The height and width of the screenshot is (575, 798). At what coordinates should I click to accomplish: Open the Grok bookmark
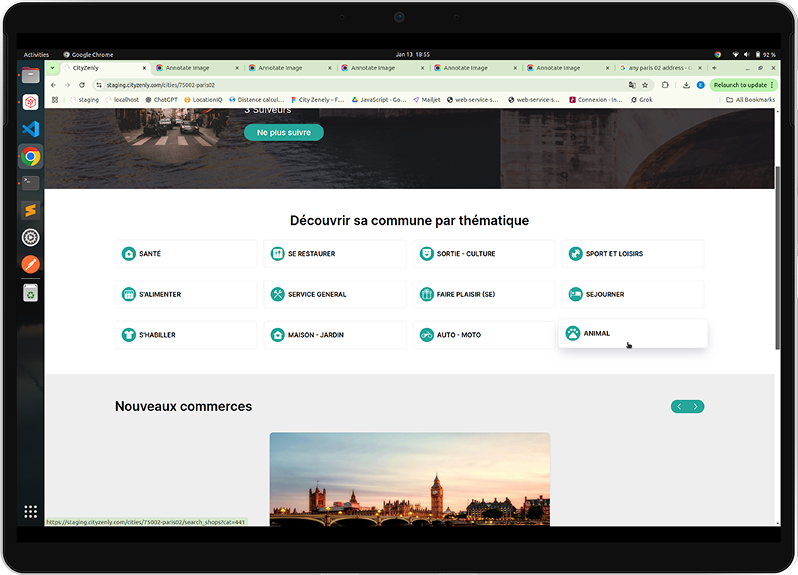pos(642,100)
